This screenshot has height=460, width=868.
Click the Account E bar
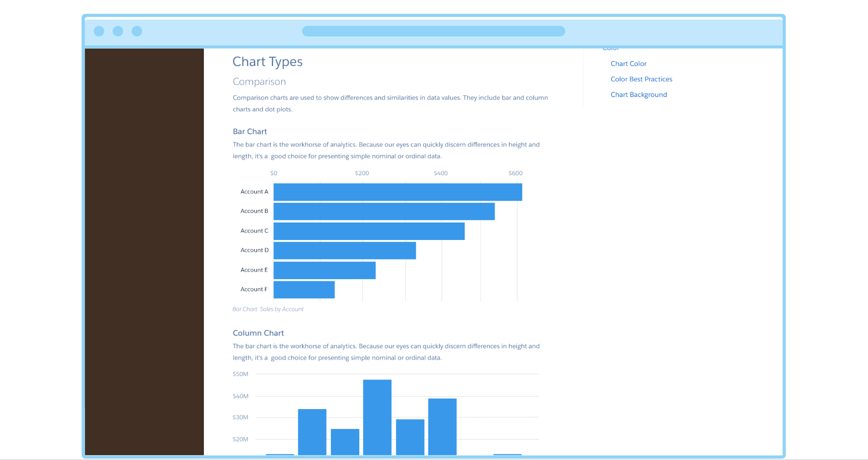click(324, 270)
